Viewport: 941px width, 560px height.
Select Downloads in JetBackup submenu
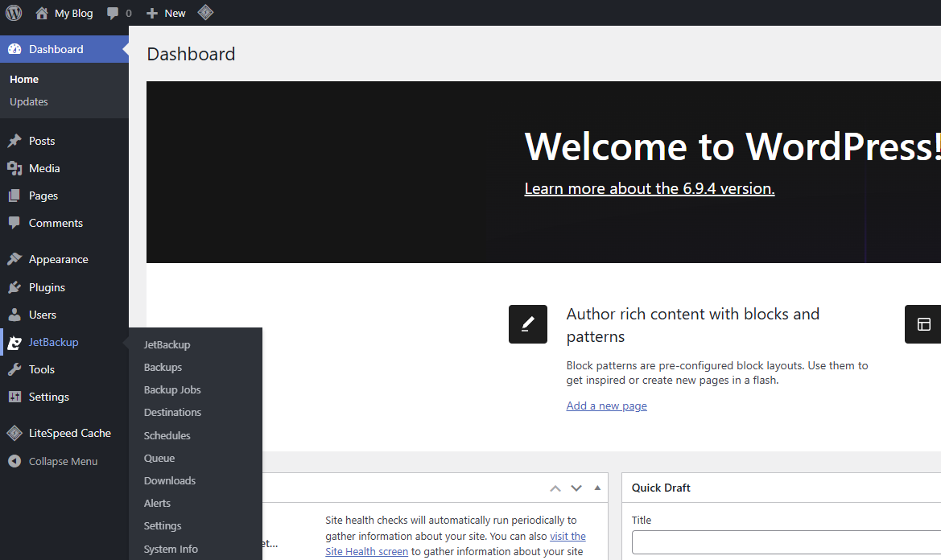pyautogui.click(x=169, y=481)
